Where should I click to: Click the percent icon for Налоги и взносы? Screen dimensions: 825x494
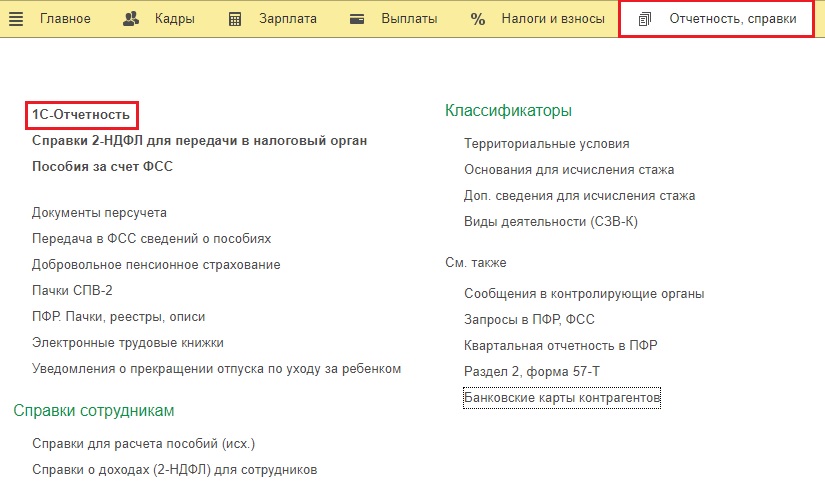coord(478,19)
